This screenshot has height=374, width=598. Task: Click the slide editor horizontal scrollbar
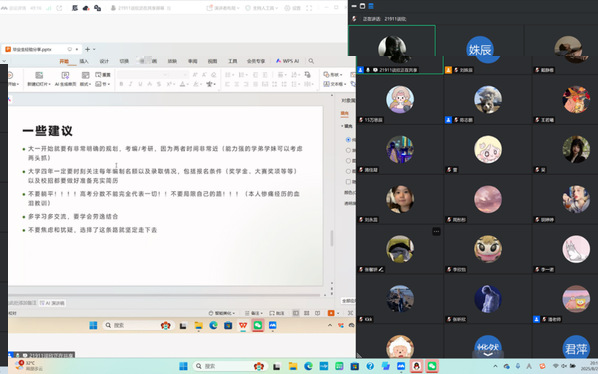point(164,295)
